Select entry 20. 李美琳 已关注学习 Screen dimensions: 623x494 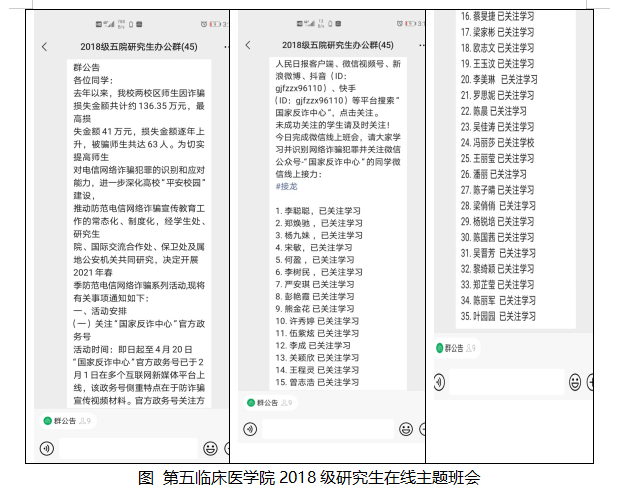pyautogui.click(x=499, y=79)
